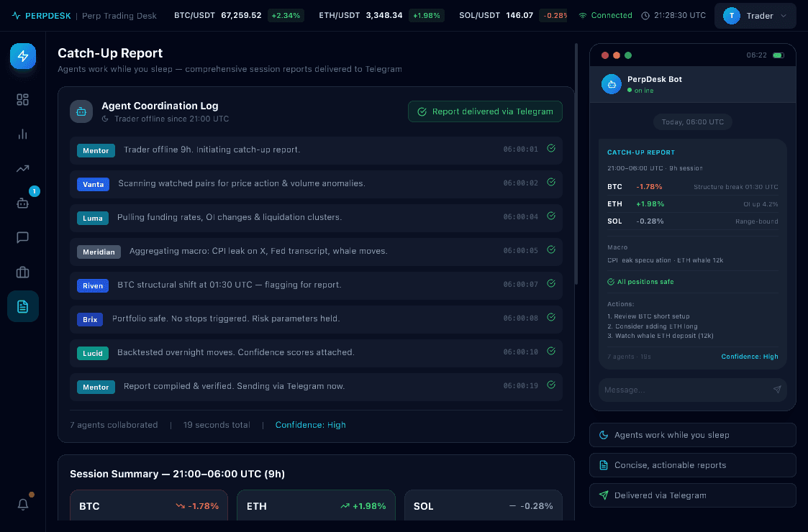Select the SOL card in Session Summary

(x=483, y=506)
